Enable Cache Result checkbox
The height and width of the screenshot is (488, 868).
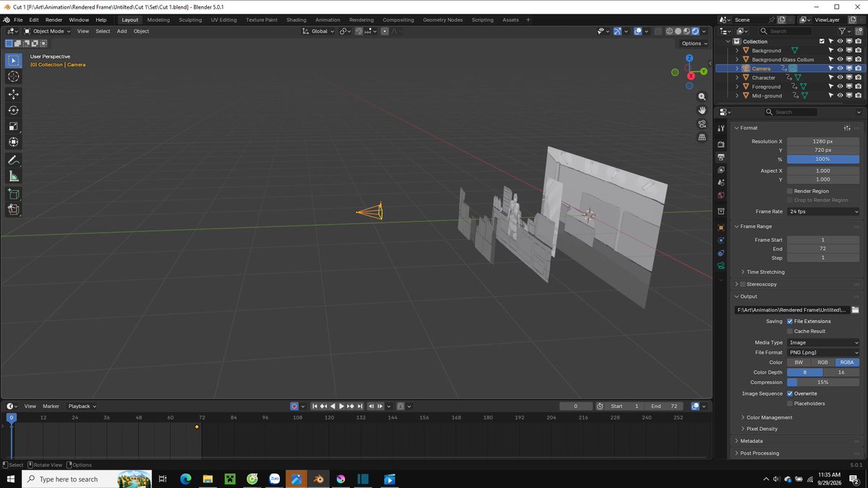(x=790, y=331)
